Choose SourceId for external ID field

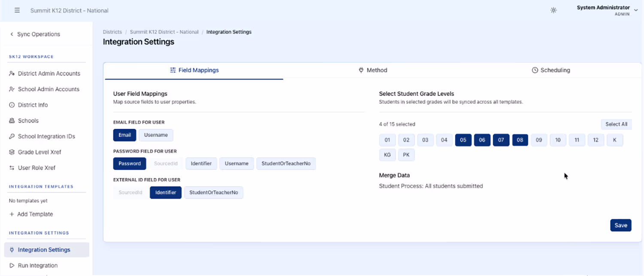pos(131,193)
